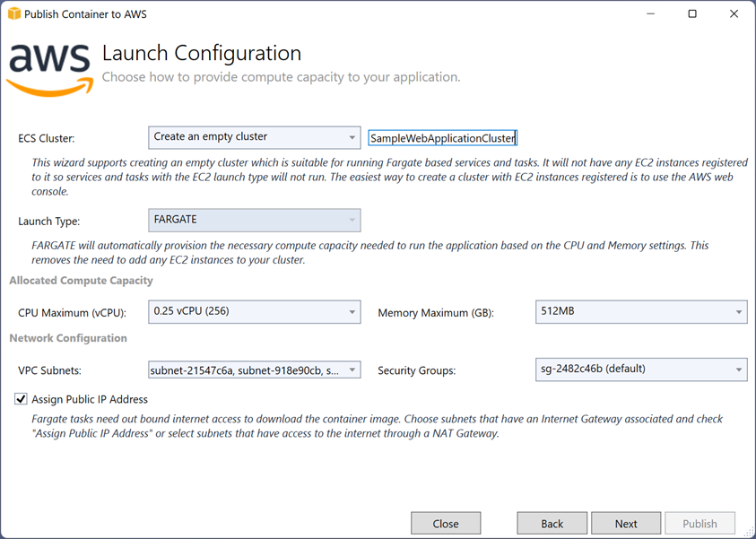Go Back to previous wizard step
This screenshot has height=539, width=756.
point(552,524)
